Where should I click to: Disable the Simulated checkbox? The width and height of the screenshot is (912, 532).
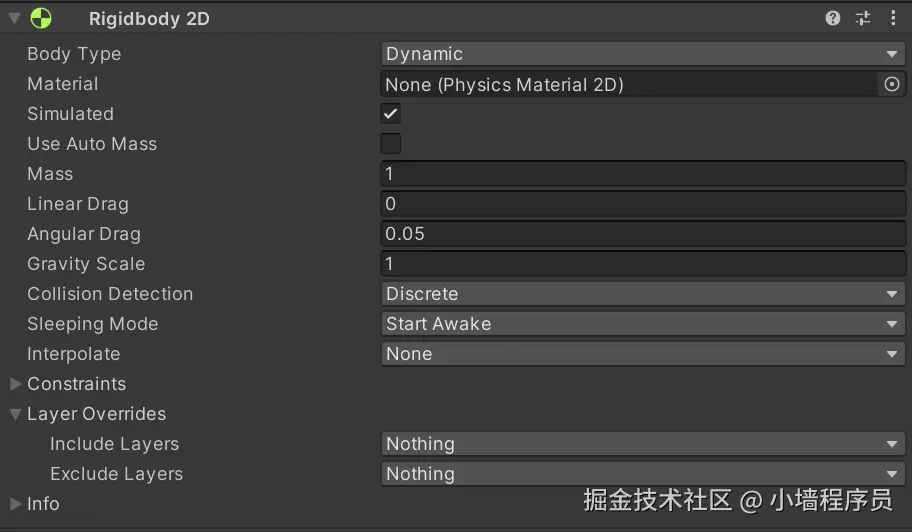(x=391, y=114)
